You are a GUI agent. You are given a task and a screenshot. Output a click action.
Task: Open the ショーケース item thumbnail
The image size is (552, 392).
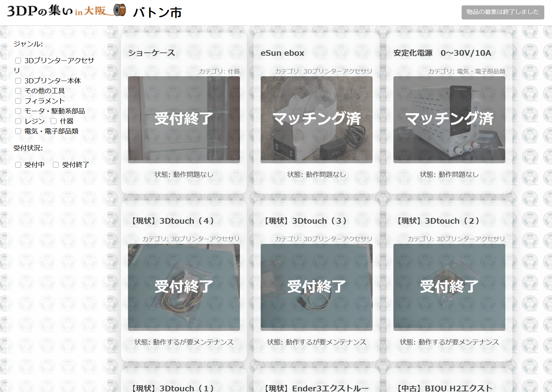(x=184, y=119)
